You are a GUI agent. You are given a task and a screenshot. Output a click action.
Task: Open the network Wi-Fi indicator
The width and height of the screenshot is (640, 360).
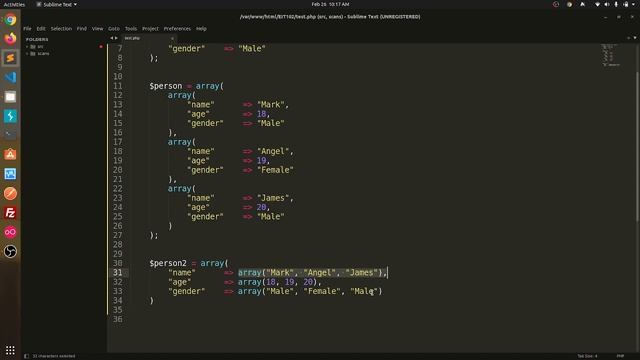tap(598, 4)
